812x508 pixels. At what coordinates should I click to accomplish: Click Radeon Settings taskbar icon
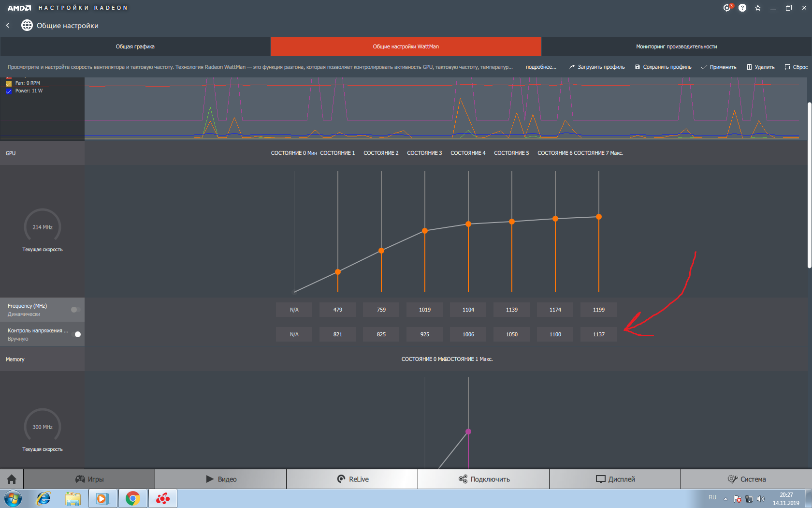(x=163, y=498)
